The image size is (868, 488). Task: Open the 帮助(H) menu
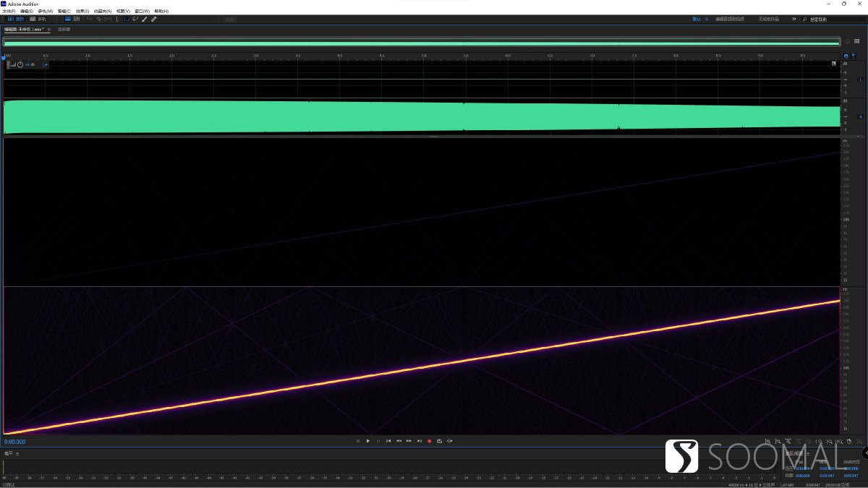[x=161, y=11]
